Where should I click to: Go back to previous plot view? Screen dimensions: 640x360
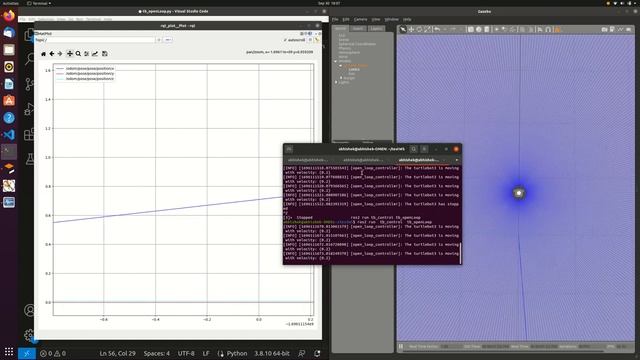(x=52, y=53)
